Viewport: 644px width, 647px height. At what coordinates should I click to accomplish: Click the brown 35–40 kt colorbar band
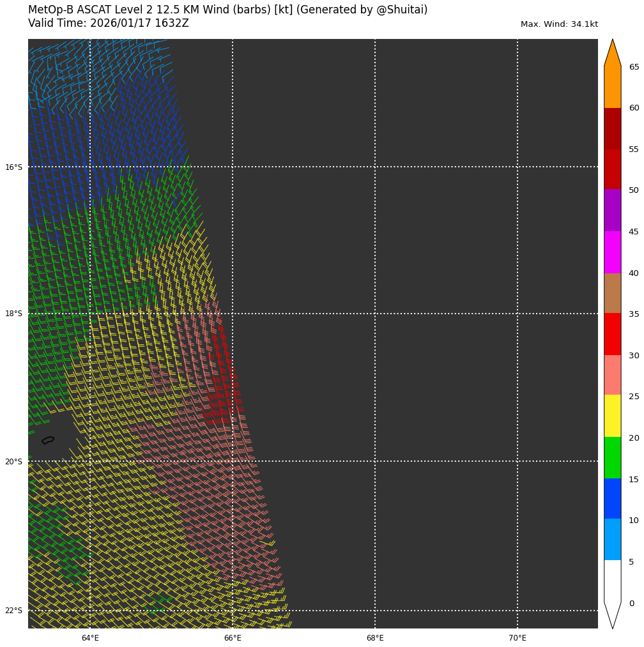[612, 293]
